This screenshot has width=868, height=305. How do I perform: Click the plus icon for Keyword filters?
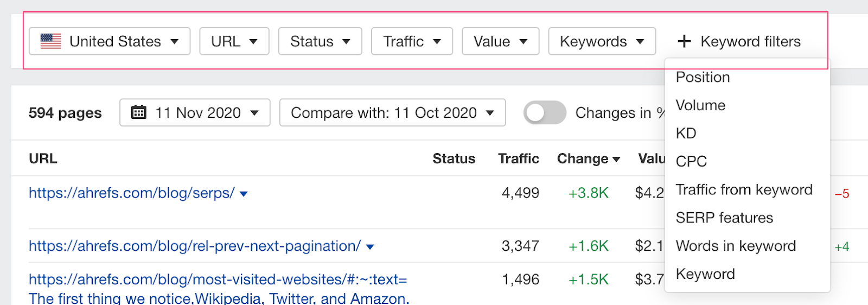(x=684, y=41)
